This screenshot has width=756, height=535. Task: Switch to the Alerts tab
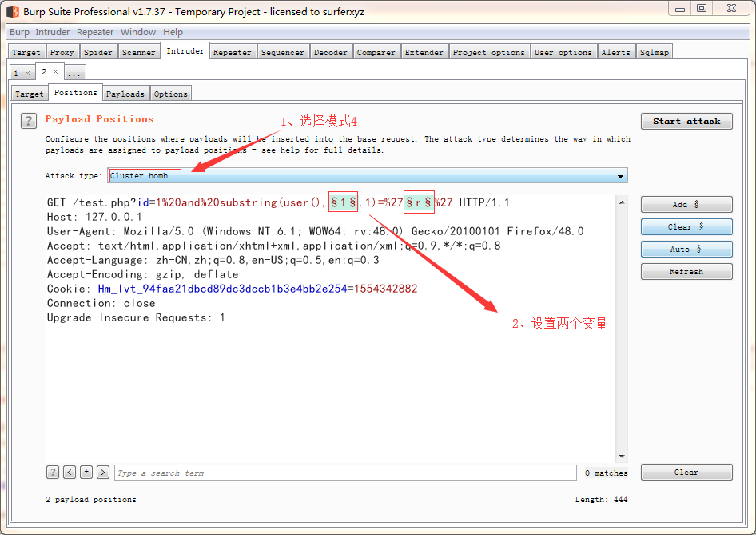[x=615, y=52]
